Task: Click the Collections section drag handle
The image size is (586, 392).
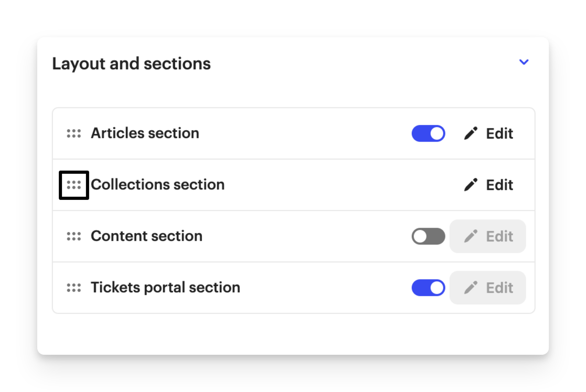Action: [74, 185]
